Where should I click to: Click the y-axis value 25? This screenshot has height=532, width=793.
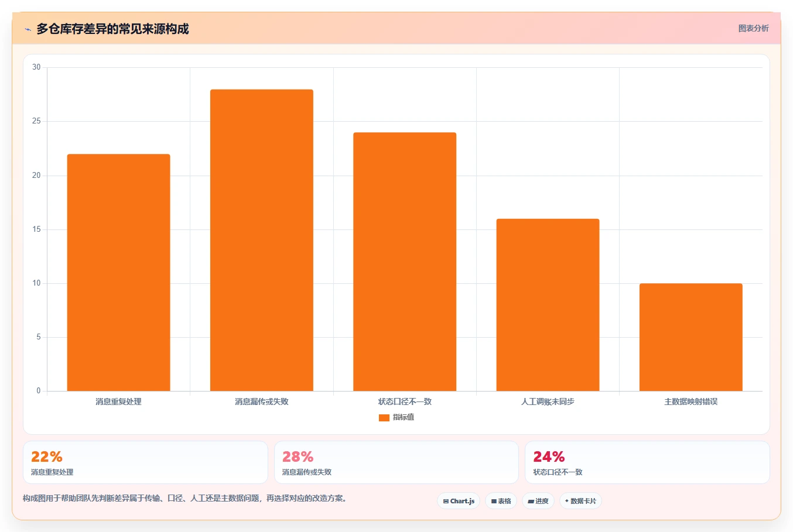point(36,121)
